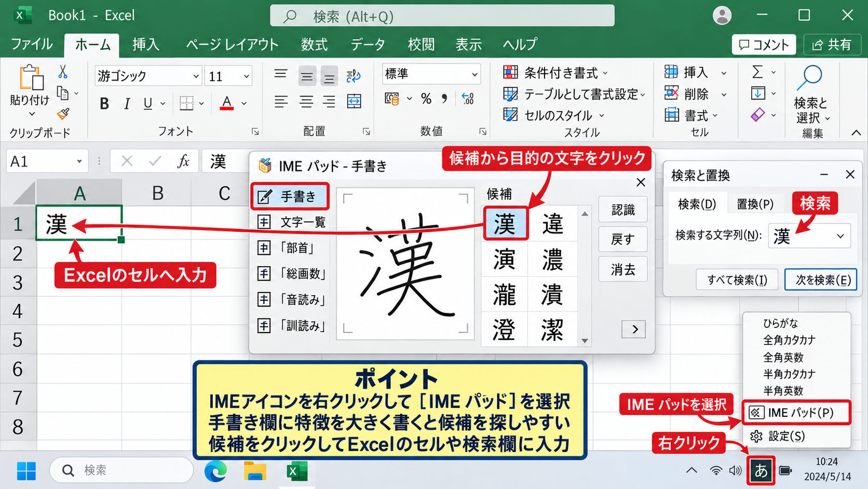Toggle Bold formatting
The width and height of the screenshot is (868, 489).
click(x=104, y=104)
